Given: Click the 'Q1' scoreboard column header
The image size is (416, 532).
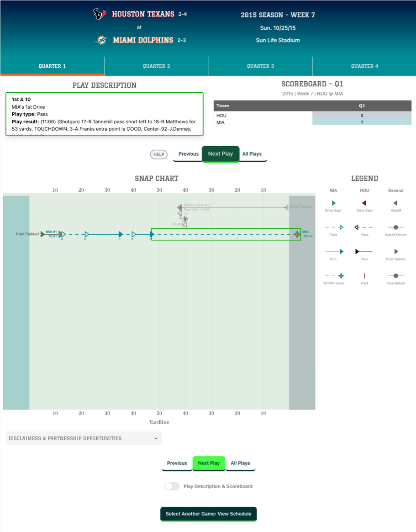Looking at the screenshot, I should 362,106.
